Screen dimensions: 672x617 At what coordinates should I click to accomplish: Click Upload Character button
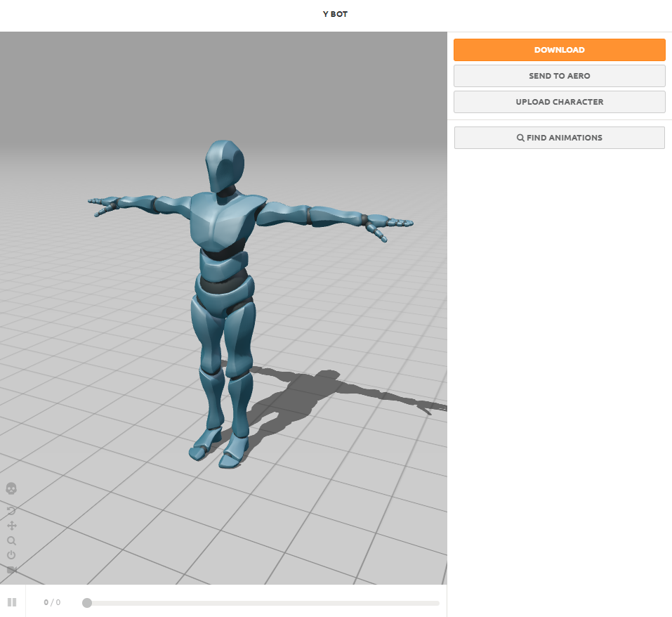559,102
